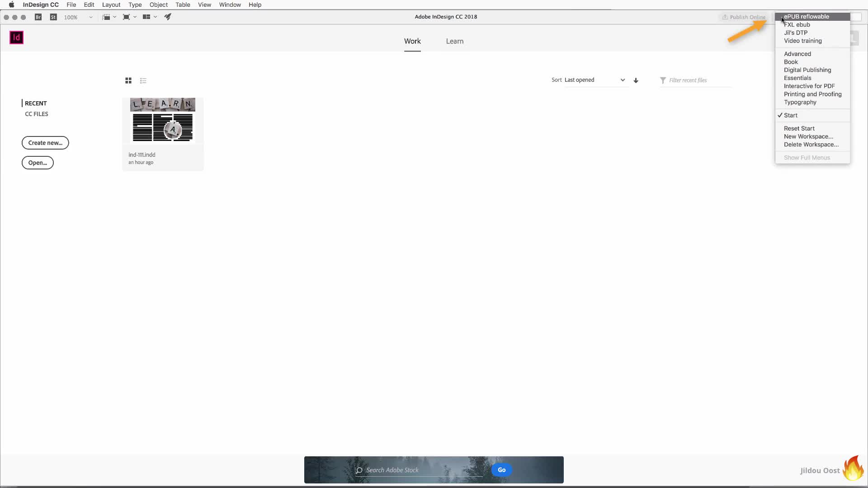Image resolution: width=868 pixels, height=488 pixels.
Task: Open the Table menu
Action: 183,5
